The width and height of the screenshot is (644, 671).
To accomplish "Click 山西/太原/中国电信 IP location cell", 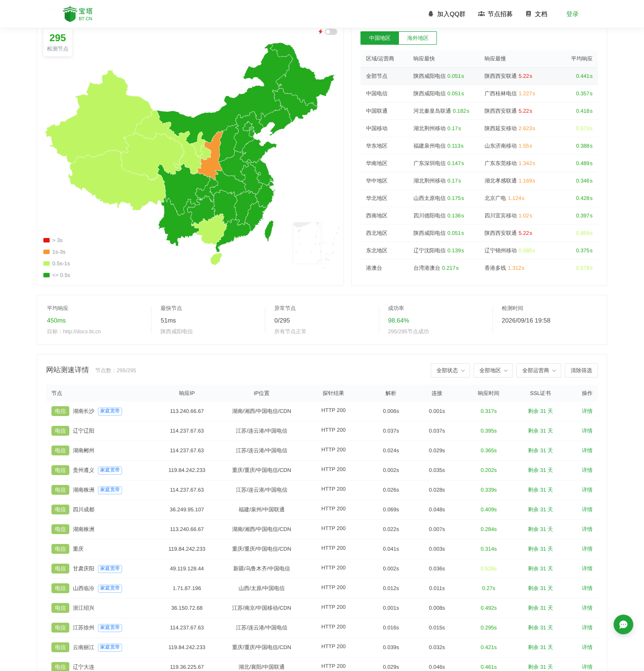I will click(x=262, y=588).
